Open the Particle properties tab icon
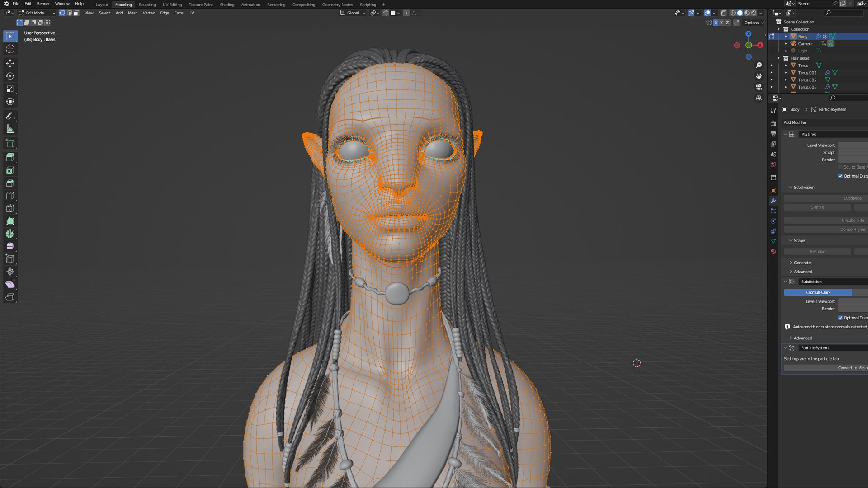 click(x=773, y=211)
